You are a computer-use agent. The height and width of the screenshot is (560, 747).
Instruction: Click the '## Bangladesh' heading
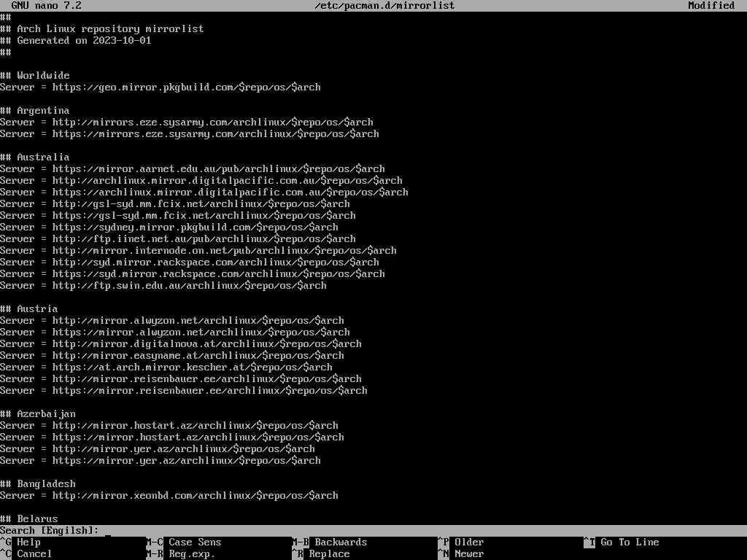point(38,484)
